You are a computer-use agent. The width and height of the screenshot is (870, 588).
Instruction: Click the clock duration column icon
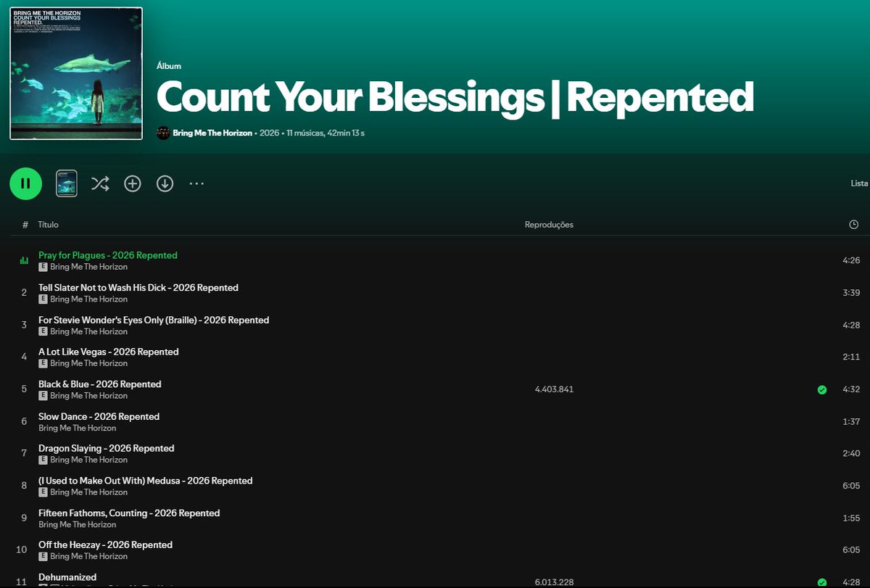click(x=853, y=225)
